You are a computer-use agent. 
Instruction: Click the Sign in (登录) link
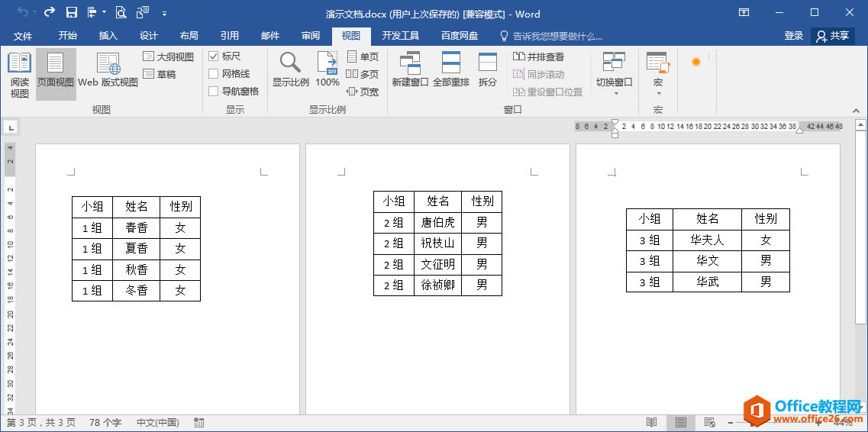793,36
